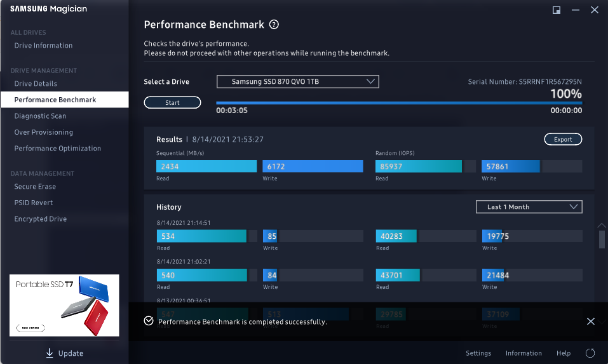This screenshot has height=364, width=608.
Task: Click the benchmark progress bar
Action: [399, 102]
